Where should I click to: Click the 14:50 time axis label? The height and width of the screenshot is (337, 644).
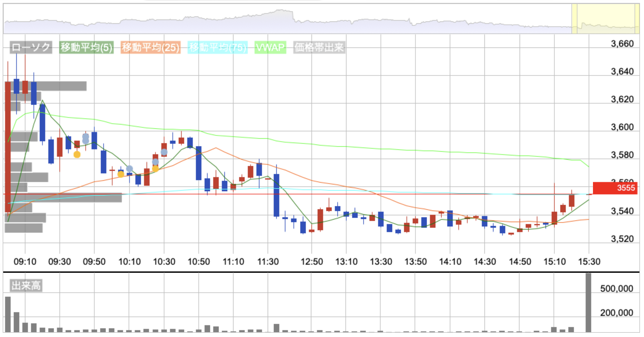click(x=520, y=261)
